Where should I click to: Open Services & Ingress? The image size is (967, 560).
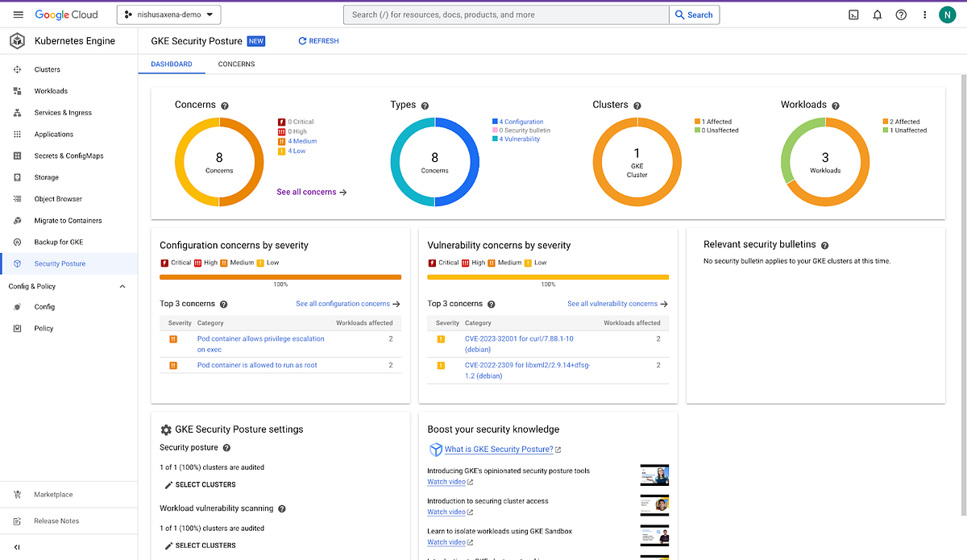coord(61,112)
